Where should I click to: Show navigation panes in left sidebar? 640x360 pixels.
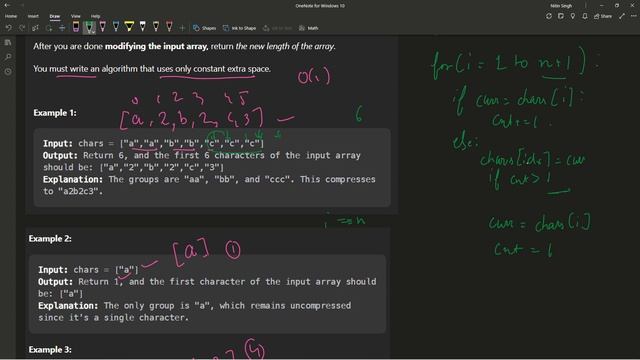(x=8, y=42)
